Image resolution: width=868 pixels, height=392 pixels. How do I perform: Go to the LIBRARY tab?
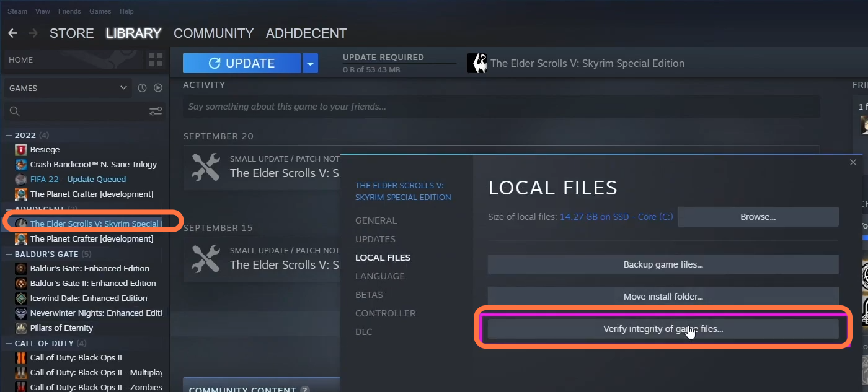[x=133, y=33]
